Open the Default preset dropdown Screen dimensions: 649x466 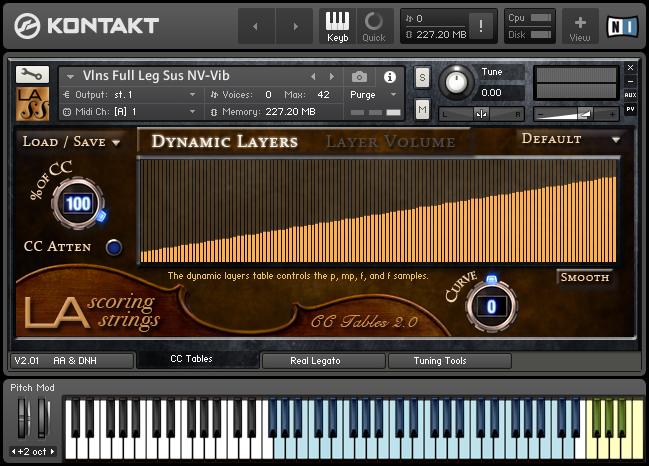571,139
